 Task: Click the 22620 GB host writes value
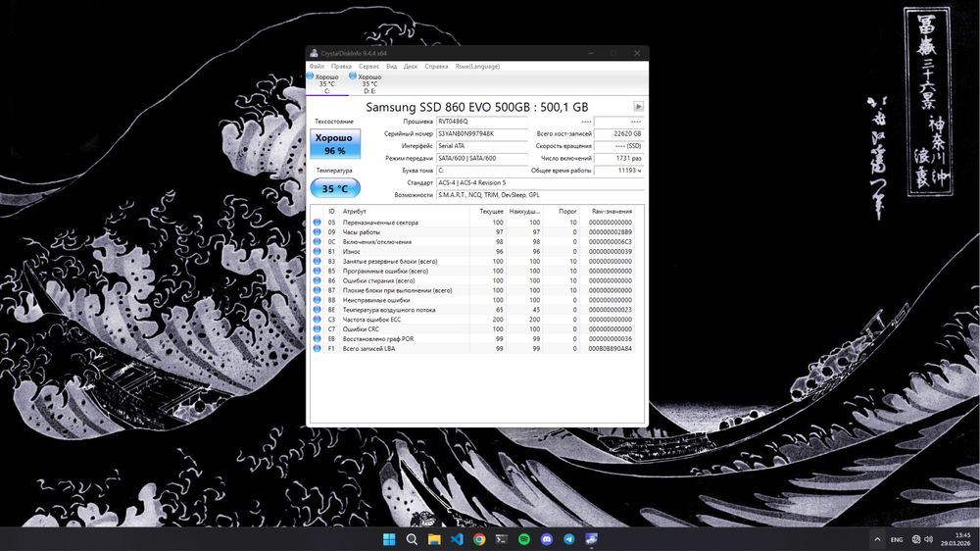coord(618,134)
